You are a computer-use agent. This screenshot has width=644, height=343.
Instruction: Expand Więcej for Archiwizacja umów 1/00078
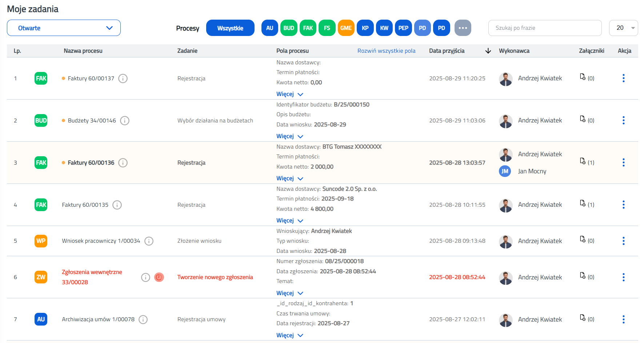289,335
